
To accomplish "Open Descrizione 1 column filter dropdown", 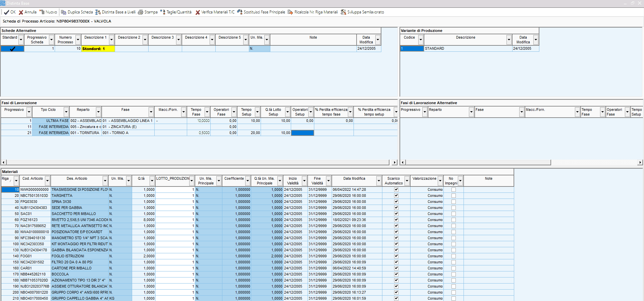I will coord(111,40).
